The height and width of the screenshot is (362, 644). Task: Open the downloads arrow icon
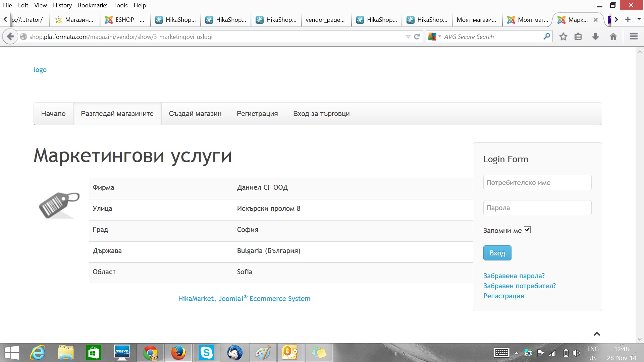click(595, 37)
